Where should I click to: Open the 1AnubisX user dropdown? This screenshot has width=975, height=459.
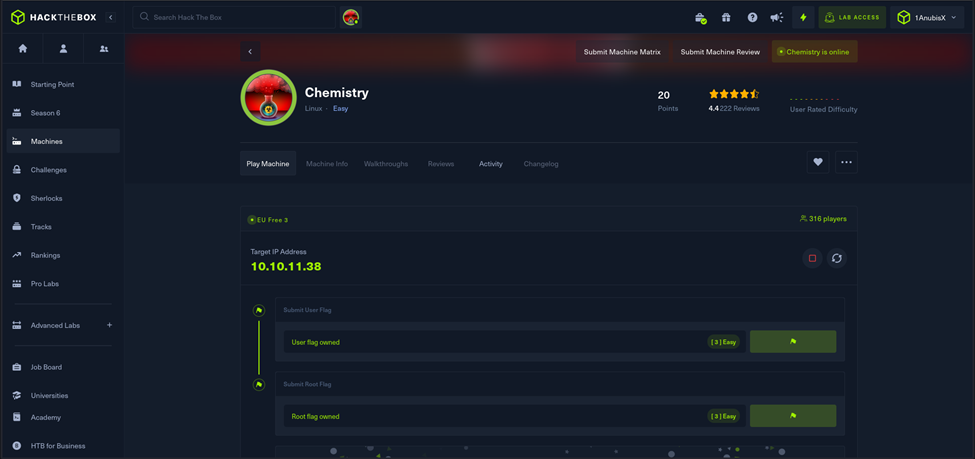pos(927,17)
